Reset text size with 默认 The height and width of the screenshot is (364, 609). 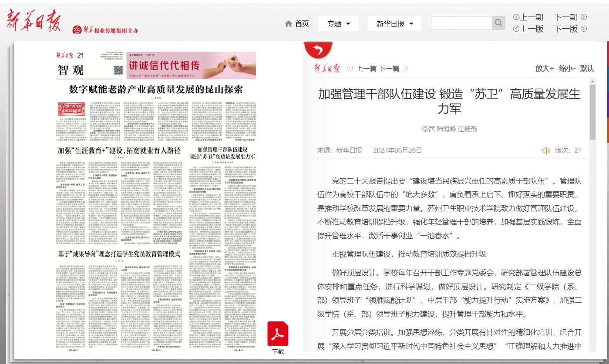click(x=587, y=69)
